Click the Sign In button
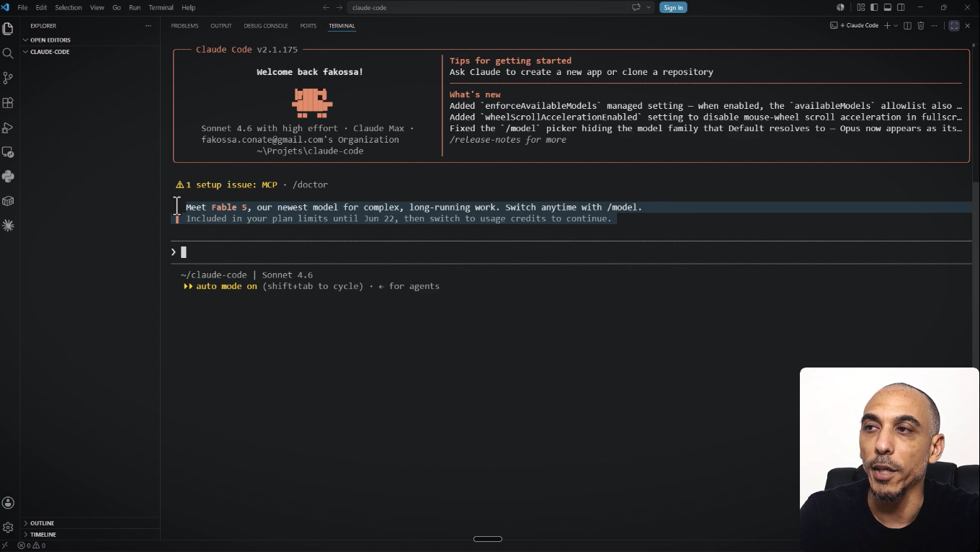 (673, 7)
